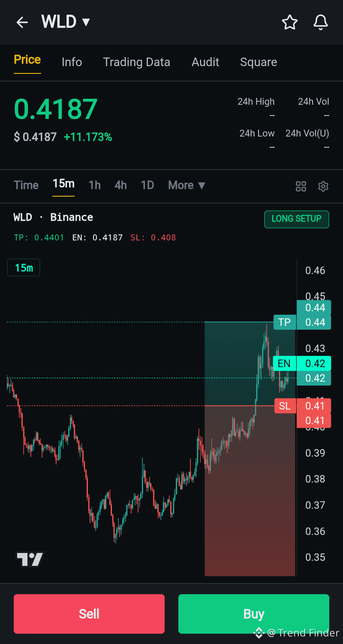The height and width of the screenshot is (644, 343).
Task: Click the 24h High label
Action: [x=256, y=102]
